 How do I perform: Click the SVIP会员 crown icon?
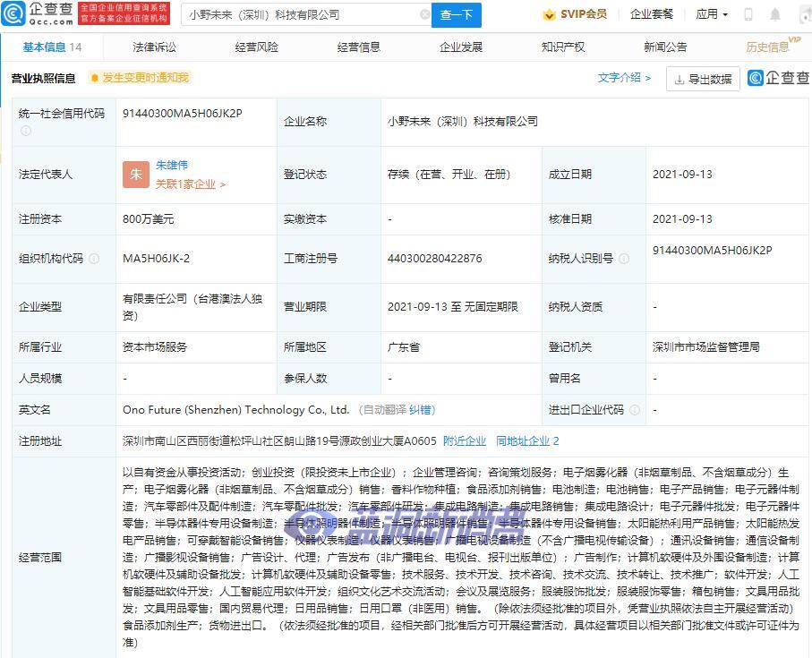pyautogui.click(x=548, y=13)
